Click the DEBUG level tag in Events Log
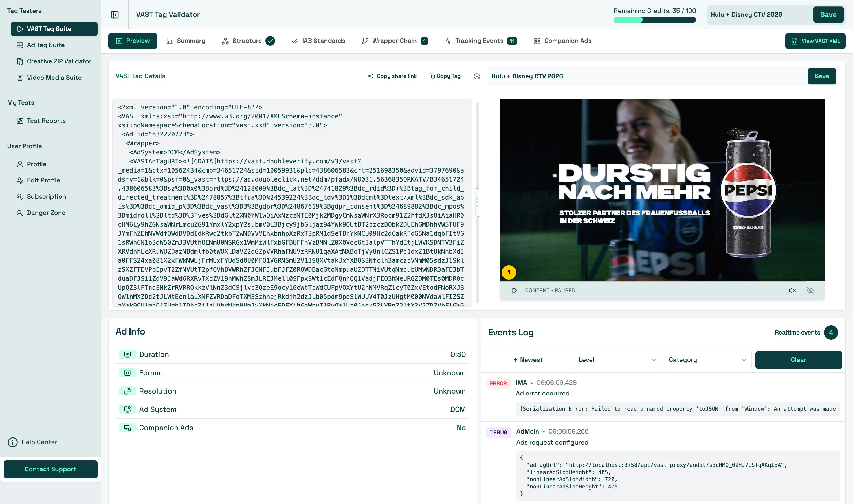The image size is (853, 504). (498, 433)
